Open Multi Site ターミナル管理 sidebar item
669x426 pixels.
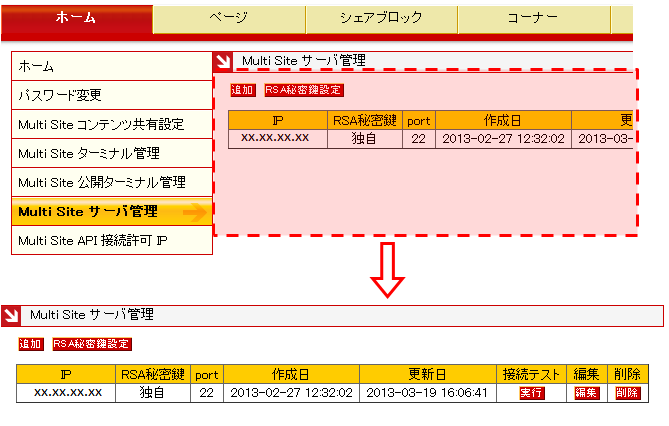point(112,153)
